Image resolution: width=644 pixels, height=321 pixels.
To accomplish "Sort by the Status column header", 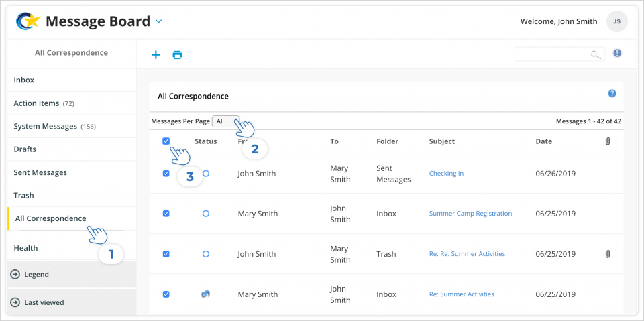I will click(x=206, y=141).
